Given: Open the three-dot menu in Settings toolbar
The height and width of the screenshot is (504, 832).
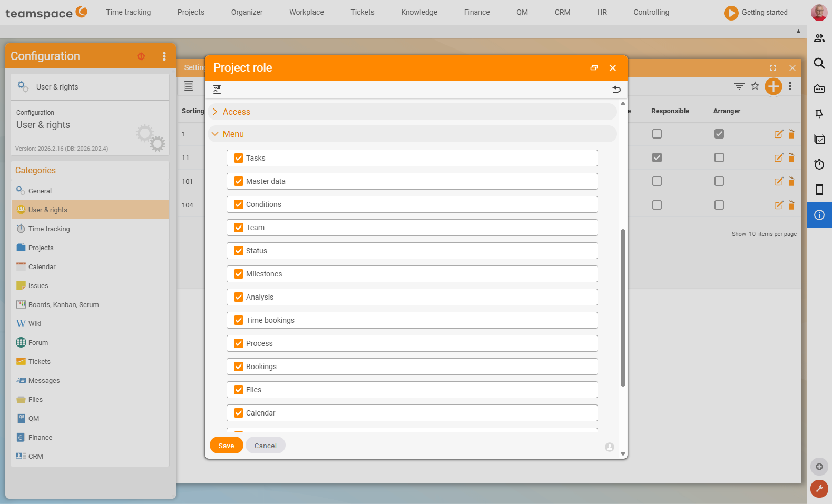Looking at the screenshot, I should [x=790, y=86].
